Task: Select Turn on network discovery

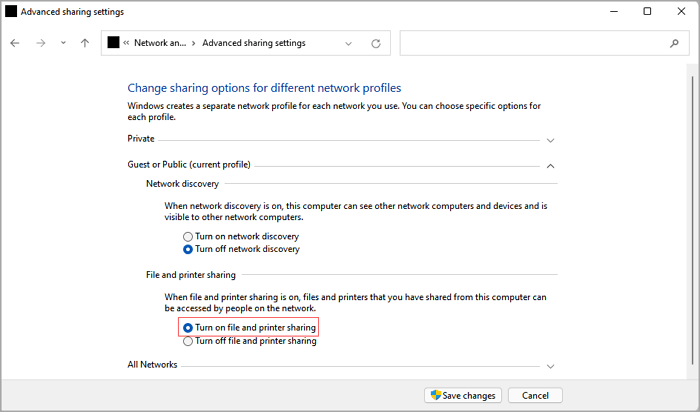Action: click(188, 236)
